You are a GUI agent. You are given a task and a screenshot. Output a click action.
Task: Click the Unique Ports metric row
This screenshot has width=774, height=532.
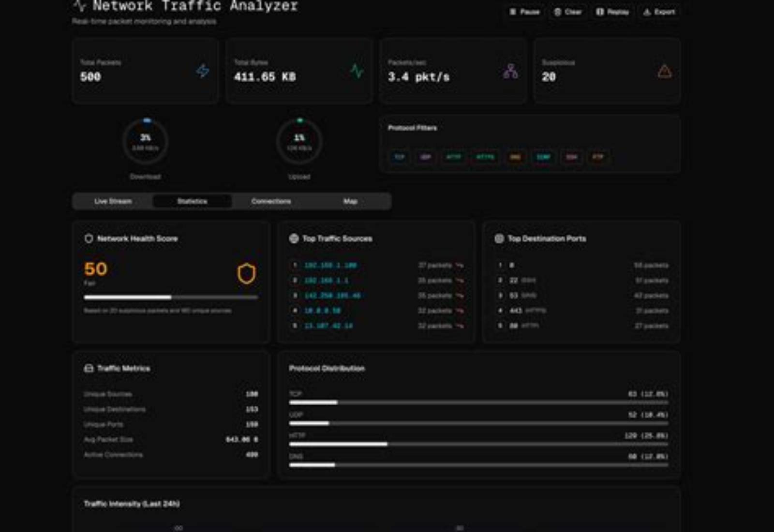(171, 424)
